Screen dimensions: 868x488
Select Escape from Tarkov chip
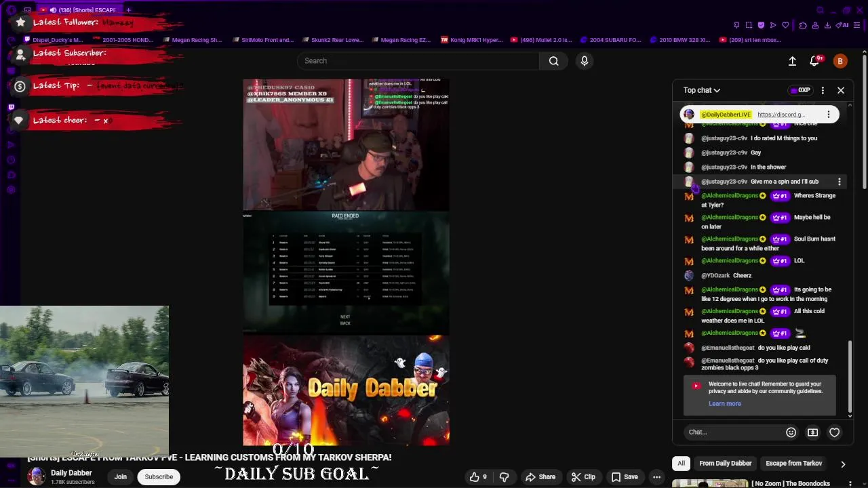[x=794, y=464]
